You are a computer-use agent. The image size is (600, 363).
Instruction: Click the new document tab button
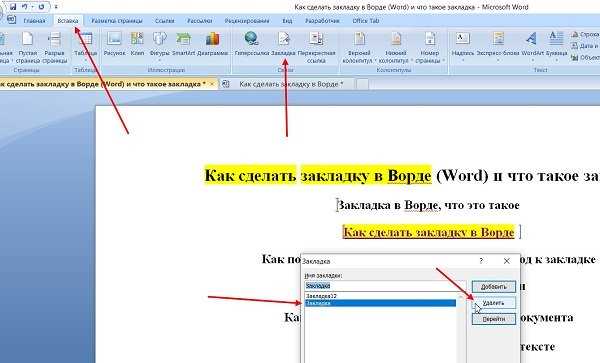click(x=362, y=84)
